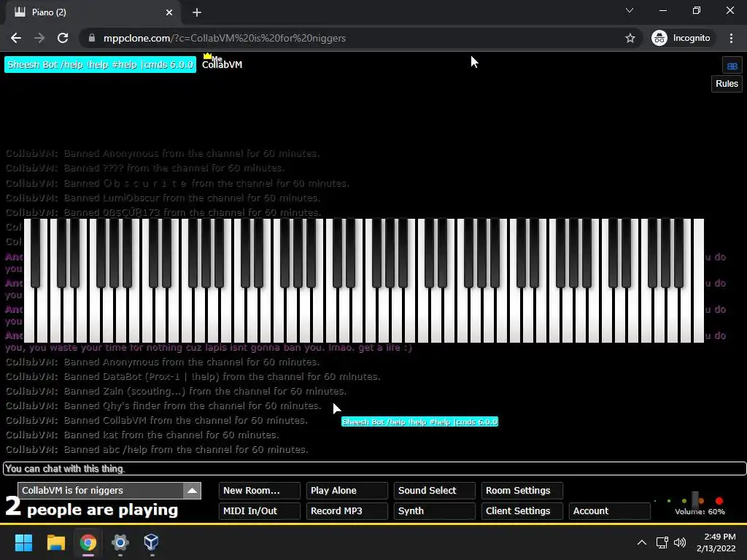Open Settings gear in the taskbar
This screenshot has height=560, width=747.
(x=120, y=542)
